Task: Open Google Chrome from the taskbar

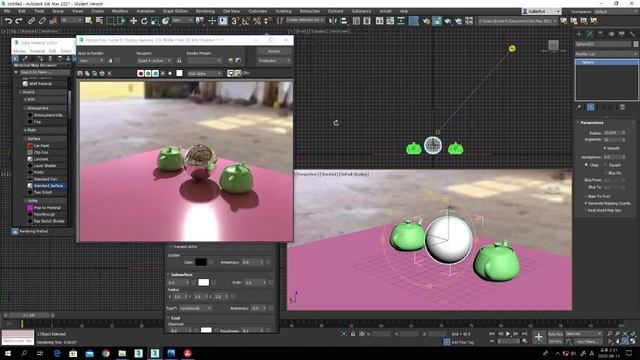Action: (106, 353)
